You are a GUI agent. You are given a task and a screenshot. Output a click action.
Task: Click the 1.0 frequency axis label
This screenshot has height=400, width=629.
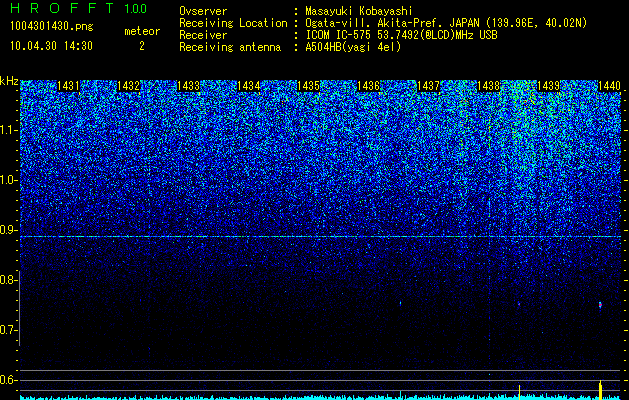[8, 180]
